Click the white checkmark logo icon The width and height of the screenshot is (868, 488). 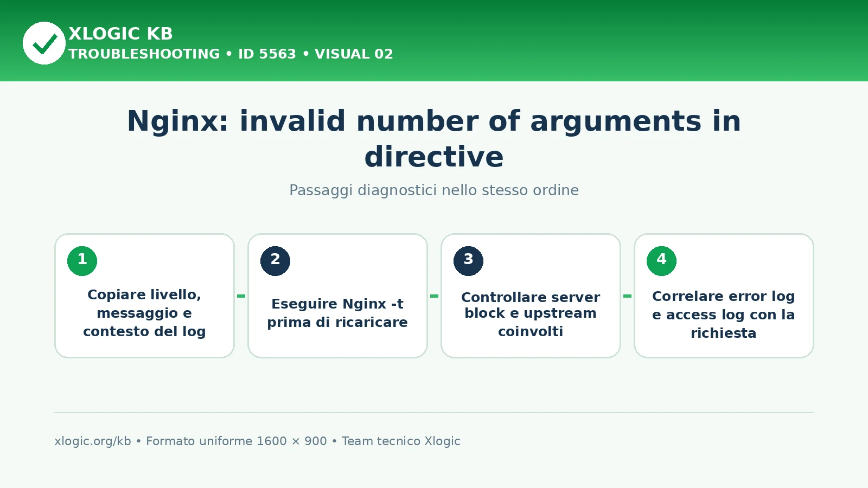click(44, 43)
